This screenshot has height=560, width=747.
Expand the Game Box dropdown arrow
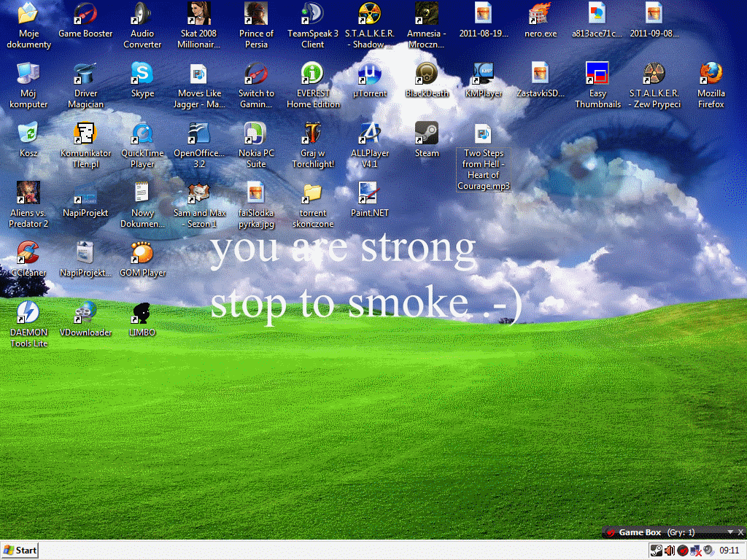(x=730, y=532)
